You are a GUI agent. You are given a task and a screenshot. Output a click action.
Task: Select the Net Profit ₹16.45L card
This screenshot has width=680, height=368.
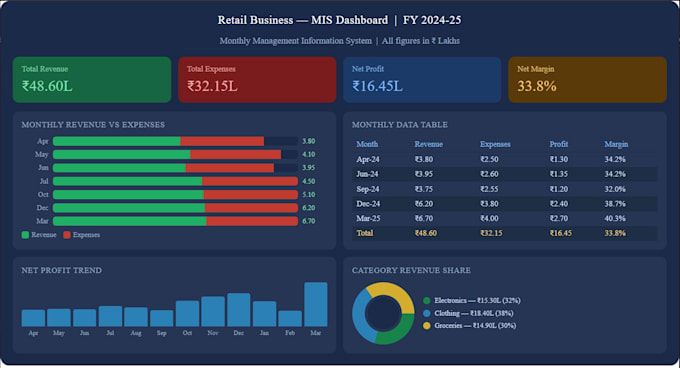pos(422,80)
